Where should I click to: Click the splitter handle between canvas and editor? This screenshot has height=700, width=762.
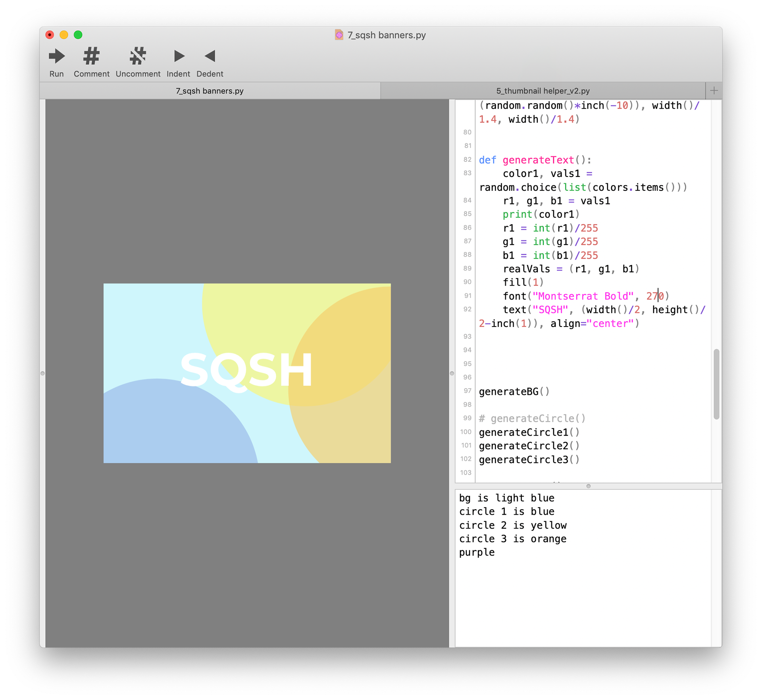tap(452, 373)
